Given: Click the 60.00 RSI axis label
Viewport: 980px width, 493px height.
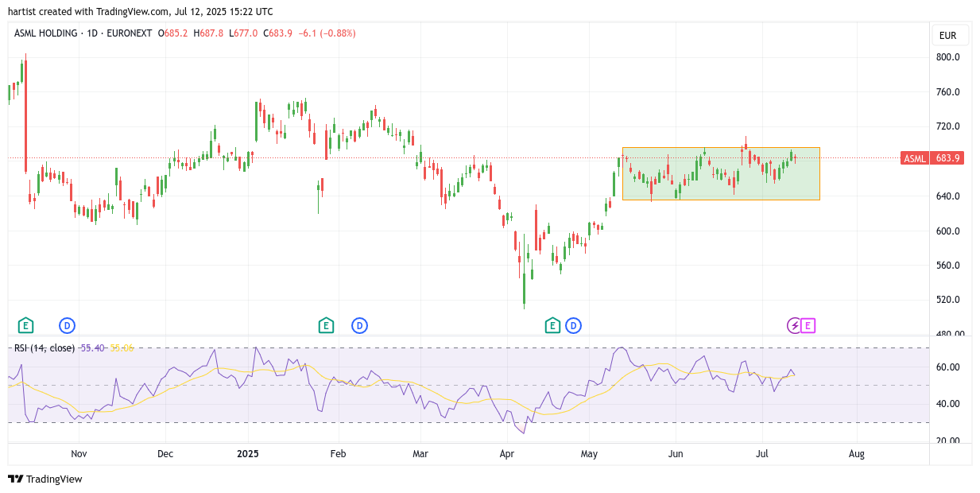Looking at the screenshot, I should pos(948,367).
